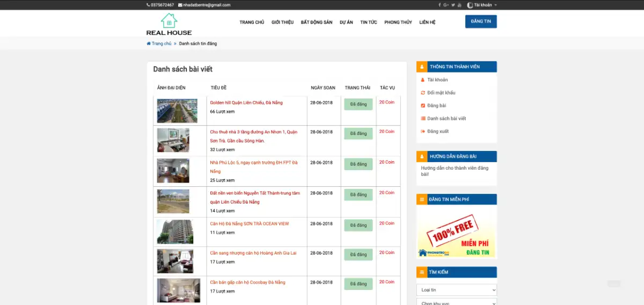
Task: Open the Golden hill listing thumbnail
Action: pyautogui.click(x=177, y=111)
